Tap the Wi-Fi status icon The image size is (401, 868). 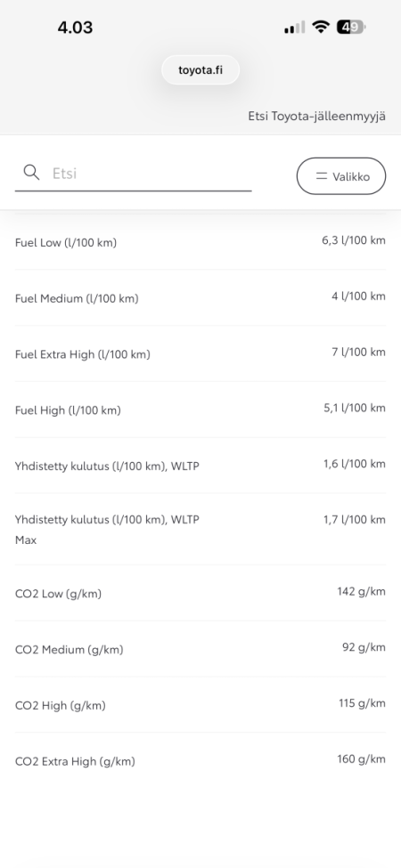tap(321, 27)
